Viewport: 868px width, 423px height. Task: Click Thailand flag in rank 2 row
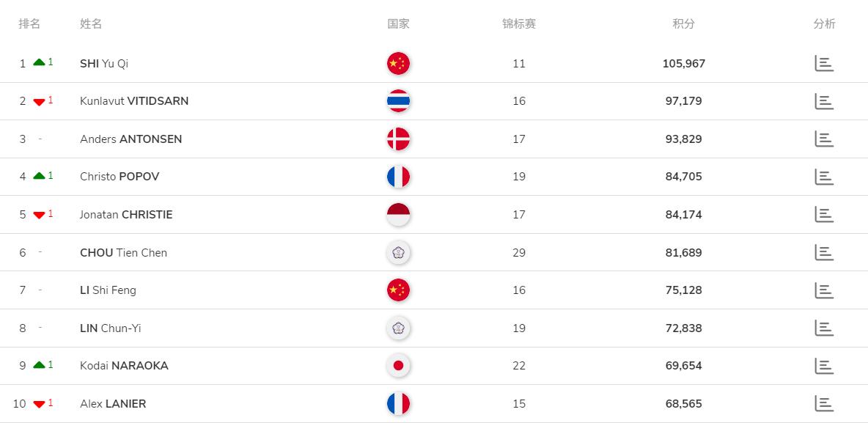[x=398, y=101]
